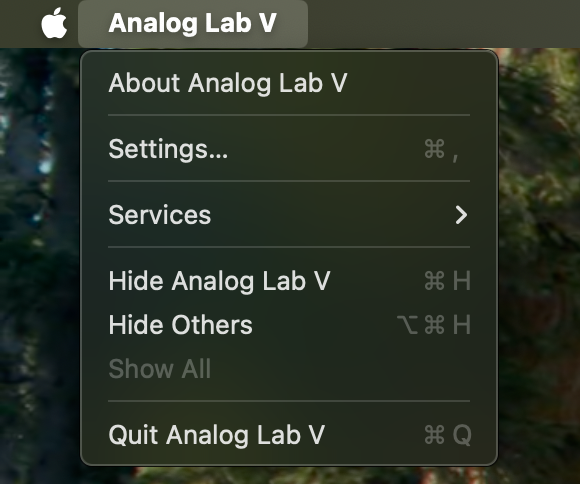Expand the Services submenu
Image resolution: width=580 pixels, height=484 pixels.
click(x=289, y=215)
